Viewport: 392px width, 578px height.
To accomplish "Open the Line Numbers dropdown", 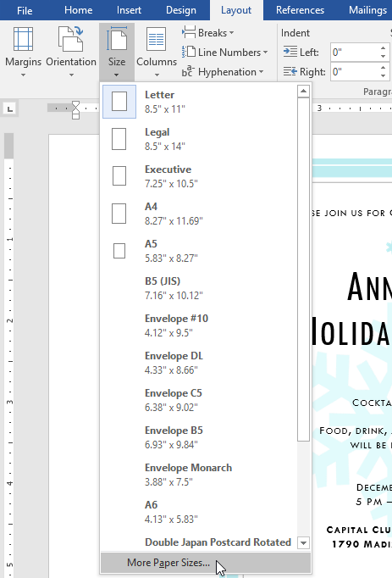I will tap(224, 53).
